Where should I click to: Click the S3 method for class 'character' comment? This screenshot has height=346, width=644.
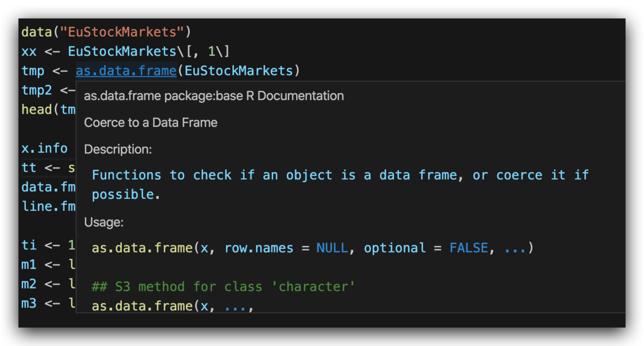(x=223, y=286)
